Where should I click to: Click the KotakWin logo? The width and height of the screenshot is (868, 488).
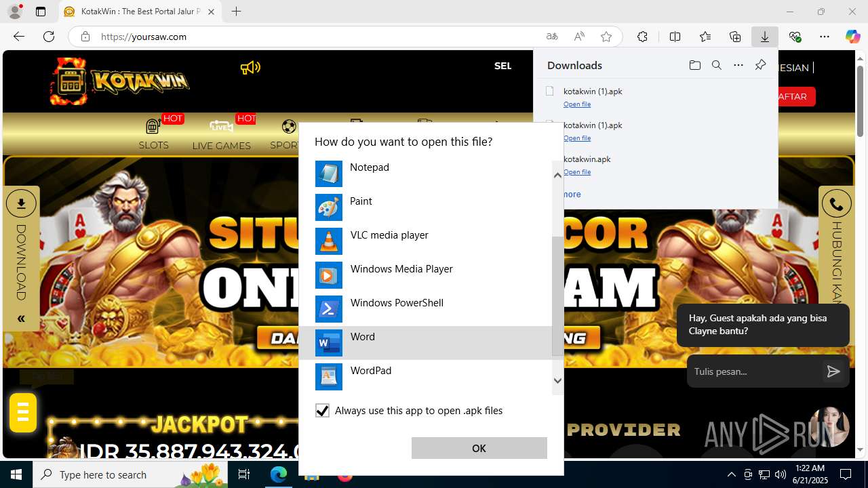pos(119,81)
